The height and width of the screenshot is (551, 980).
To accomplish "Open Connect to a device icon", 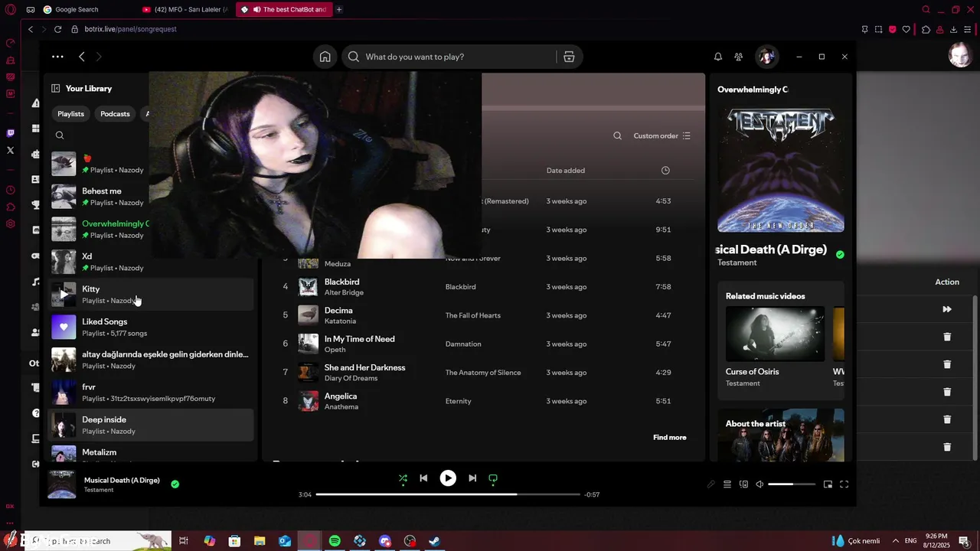I will pos(743,484).
